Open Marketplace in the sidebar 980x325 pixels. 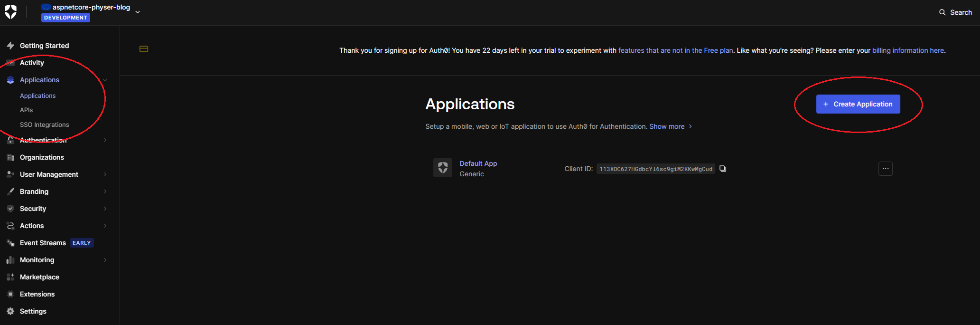(39, 277)
